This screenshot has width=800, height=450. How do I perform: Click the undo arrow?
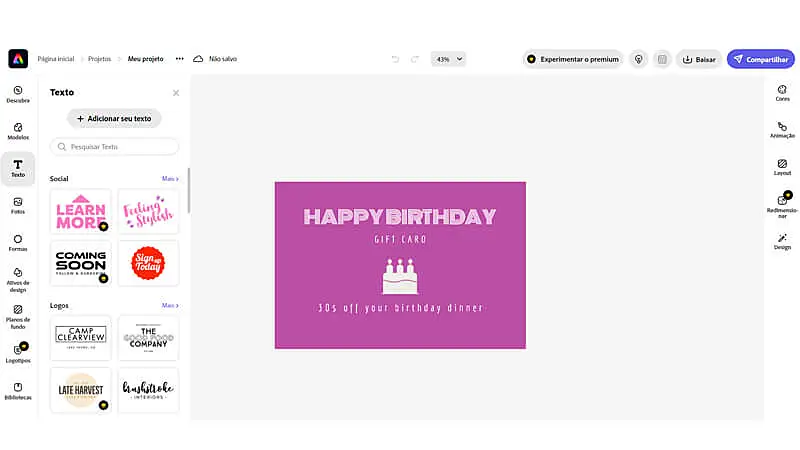395,59
